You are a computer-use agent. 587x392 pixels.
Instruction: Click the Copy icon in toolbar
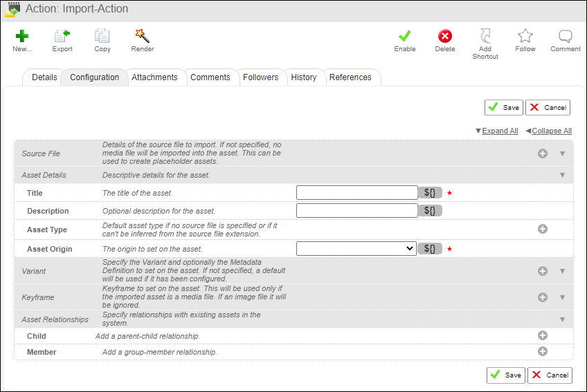(102, 37)
